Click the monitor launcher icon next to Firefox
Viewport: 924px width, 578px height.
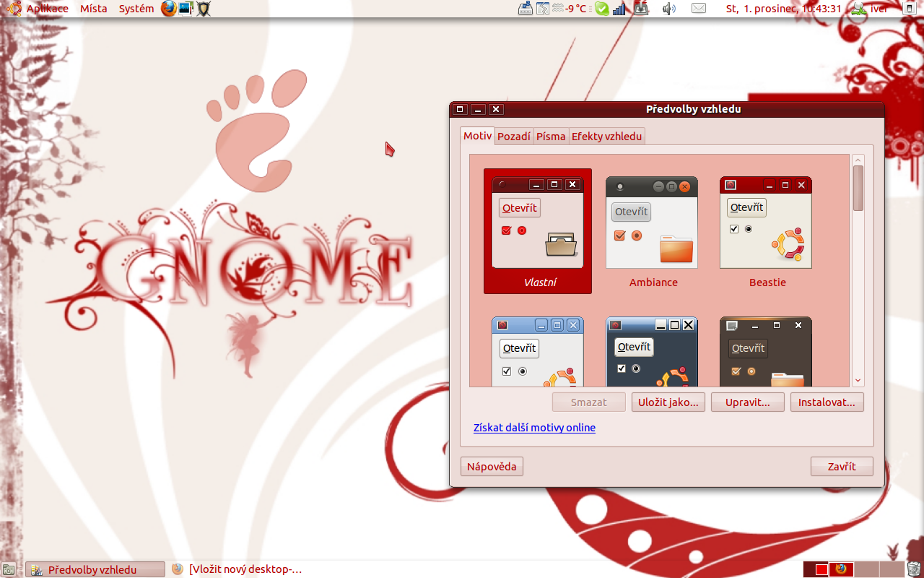point(186,9)
